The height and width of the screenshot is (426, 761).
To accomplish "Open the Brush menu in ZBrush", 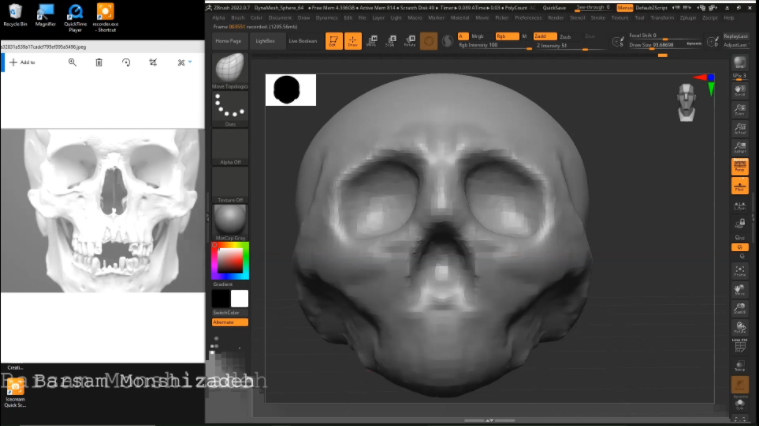I will [x=238, y=18].
